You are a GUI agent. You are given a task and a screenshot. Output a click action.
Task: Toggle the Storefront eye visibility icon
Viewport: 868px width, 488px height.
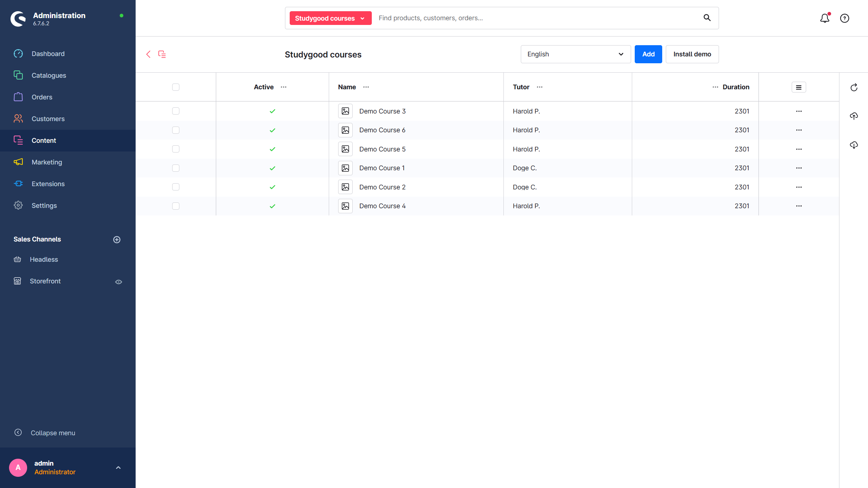pos(119,282)
